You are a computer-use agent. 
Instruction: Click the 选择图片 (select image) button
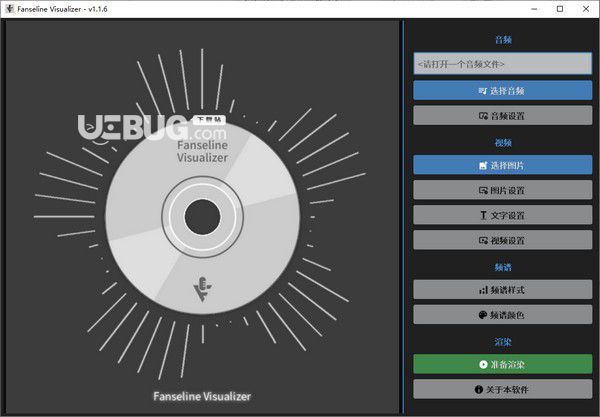[502, 165]
